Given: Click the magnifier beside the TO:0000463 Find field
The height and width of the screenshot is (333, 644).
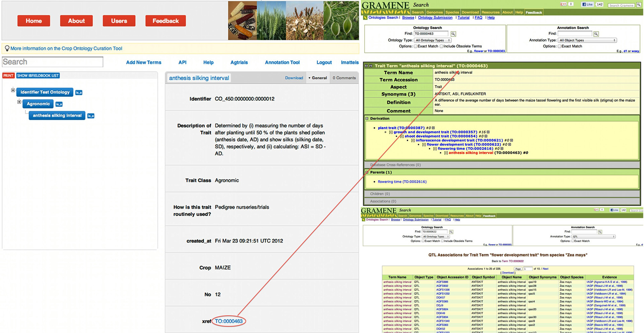Looking at the screenshot, I should [x=453, y=34].
